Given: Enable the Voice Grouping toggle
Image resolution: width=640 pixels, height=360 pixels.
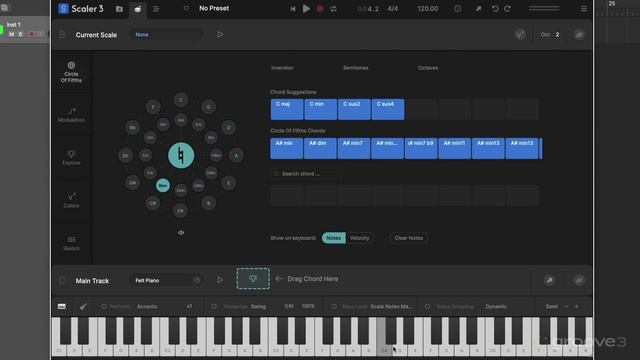Looking at the screenshot, I should coord(427,307).
